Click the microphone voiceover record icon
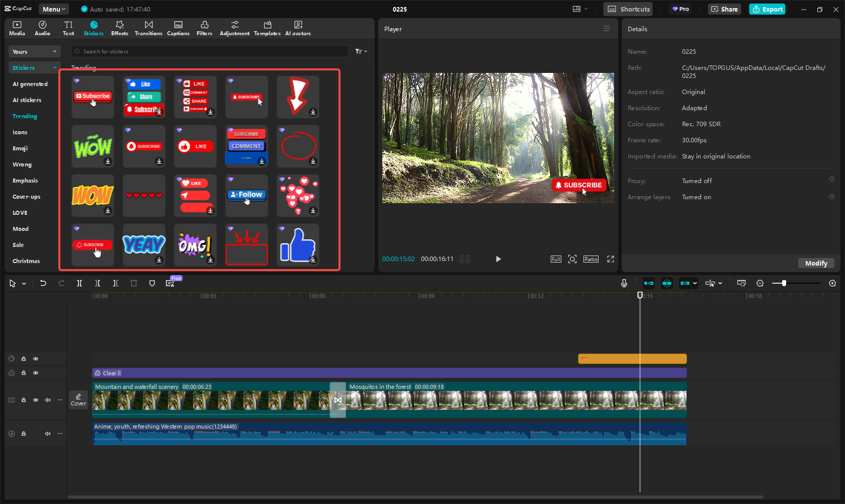The image size is (845, 504). pos(624,283)
